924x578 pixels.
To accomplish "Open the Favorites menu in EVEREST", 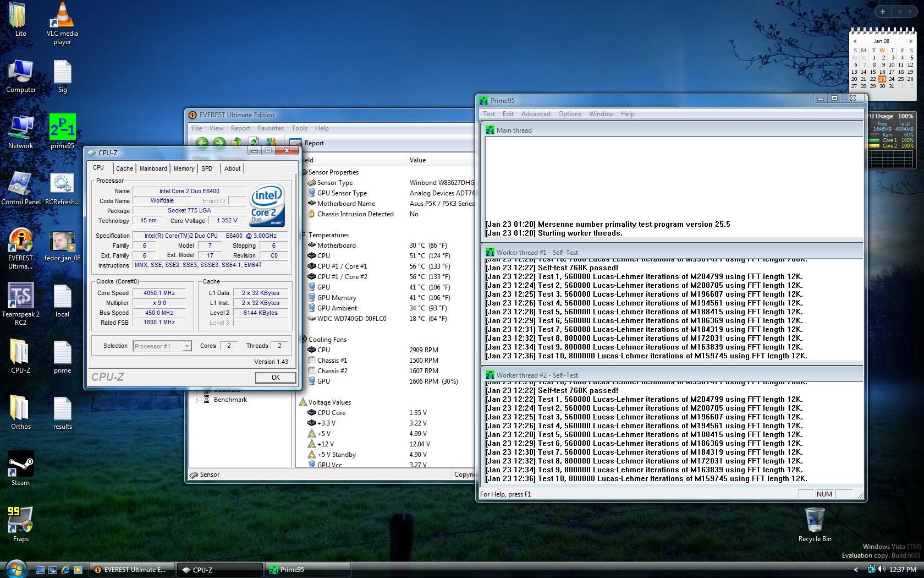I will click(271, 128).
